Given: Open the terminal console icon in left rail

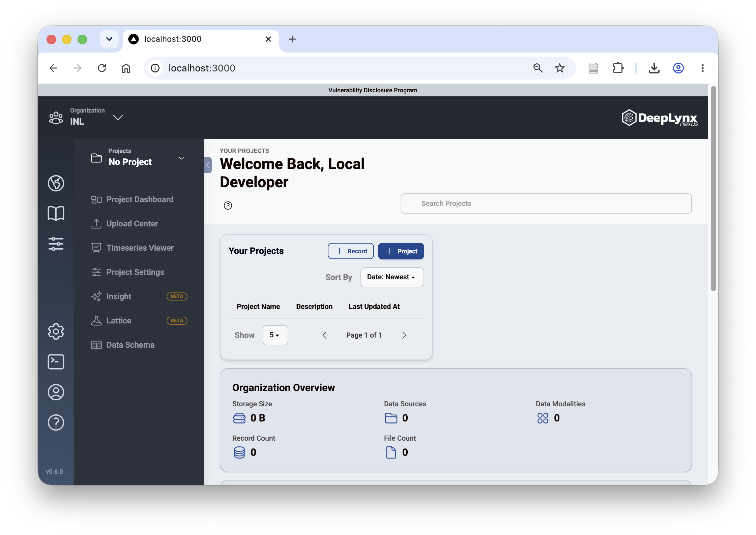Looking at the screenshot, I should pos(56,362).
